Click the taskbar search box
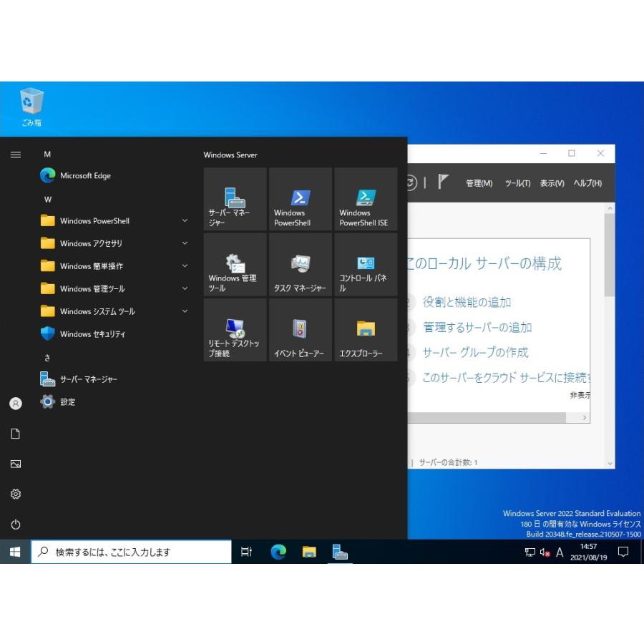 [131, 552]
